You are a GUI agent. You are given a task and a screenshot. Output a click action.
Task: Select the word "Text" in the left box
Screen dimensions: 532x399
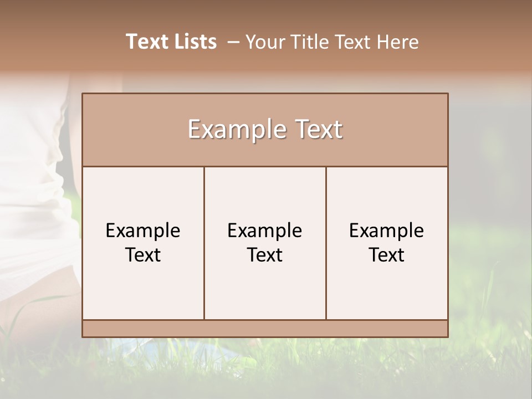point(143,255)
